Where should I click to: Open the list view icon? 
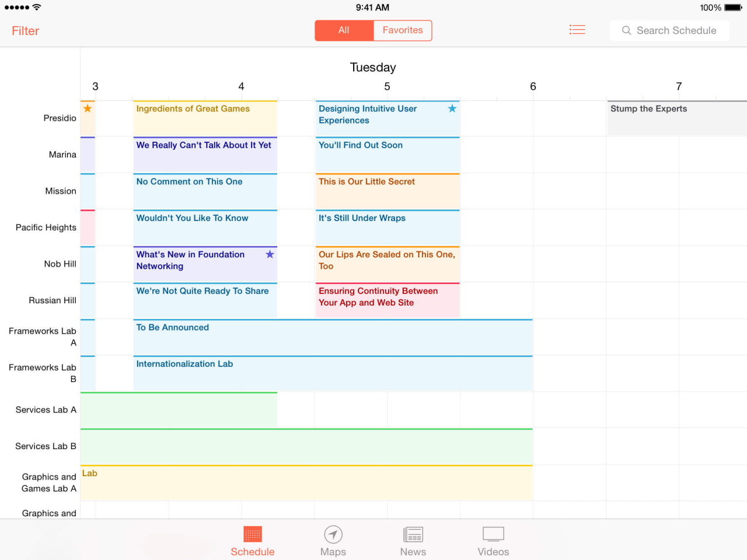click(577, 30)
